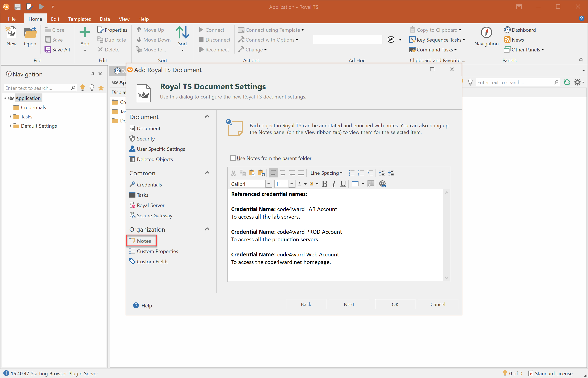Click the Cut scissors icon in notes toolbar
The height and width of the screenshot is (378, 588).
[x=233, y=173]
